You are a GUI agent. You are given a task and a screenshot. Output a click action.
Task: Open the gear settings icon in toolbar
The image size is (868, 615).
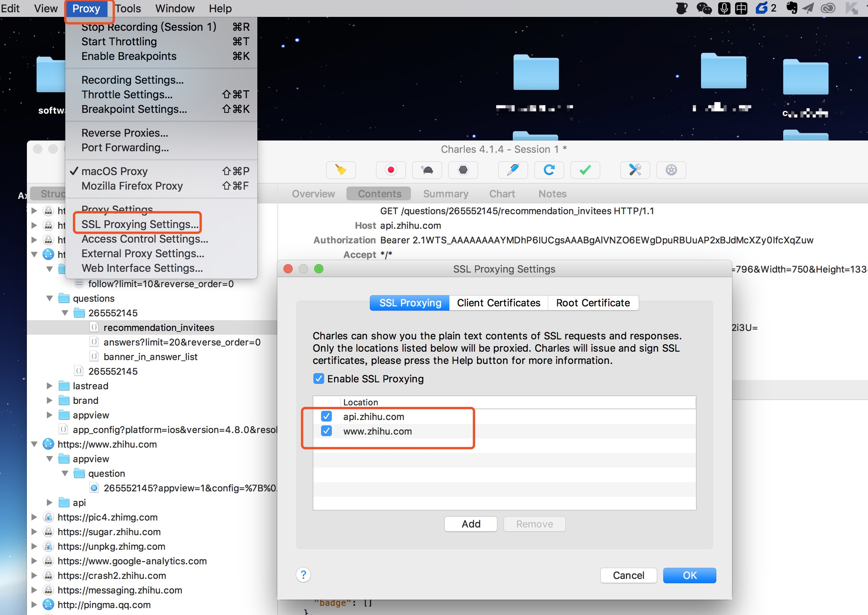coord(671,170)
